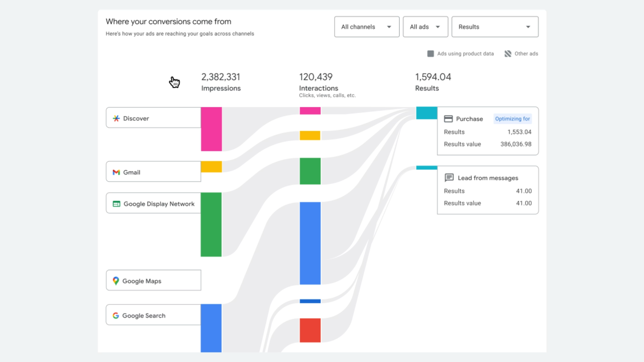Click the Lead from messages chat icon
Image resolution: width=644 pixels, height=362 pixels.
[x=449, y=178]
